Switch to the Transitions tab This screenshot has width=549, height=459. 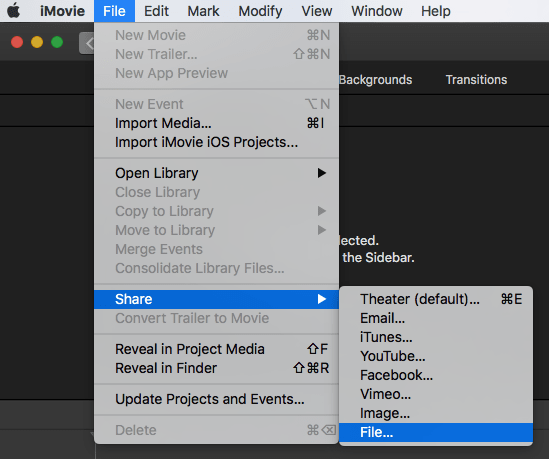pyautogui.click(x=476, y=80)
